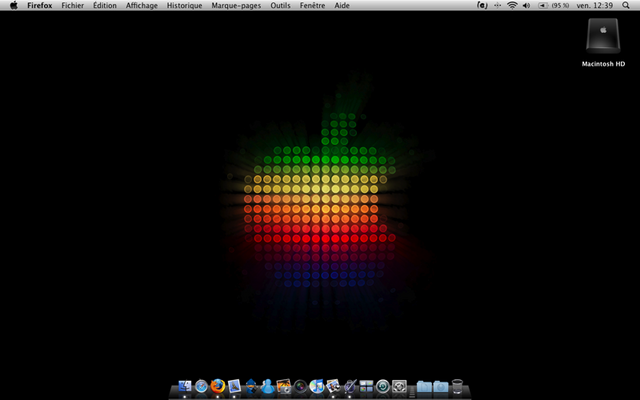
Task: Open the Édition menu
Action: pos(104,5)
